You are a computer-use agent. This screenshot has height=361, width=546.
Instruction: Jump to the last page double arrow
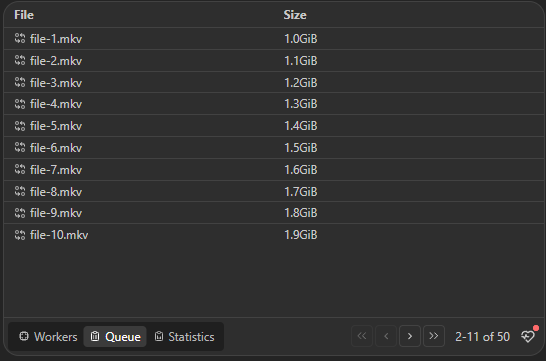point(434,336)
